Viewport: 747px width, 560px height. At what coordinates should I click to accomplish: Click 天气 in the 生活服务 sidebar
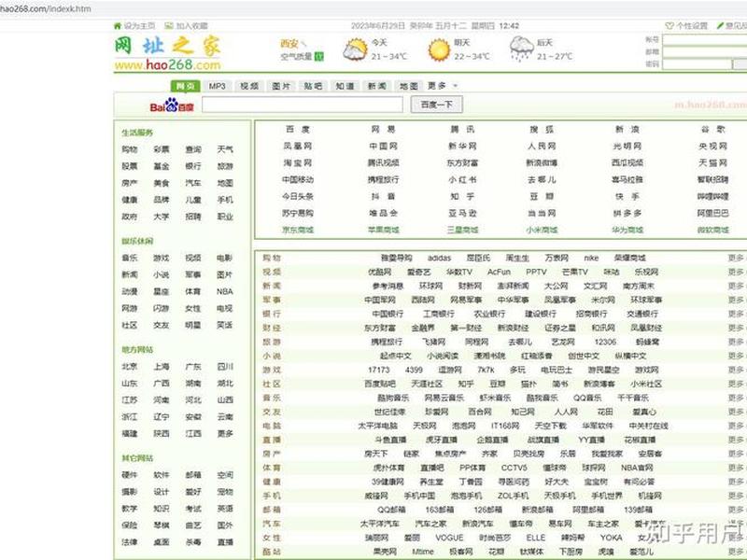pos(225,149)
